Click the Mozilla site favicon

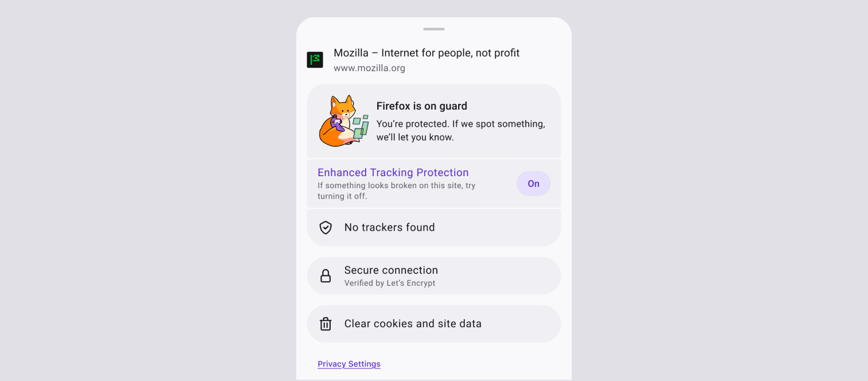tap(315, 60)
